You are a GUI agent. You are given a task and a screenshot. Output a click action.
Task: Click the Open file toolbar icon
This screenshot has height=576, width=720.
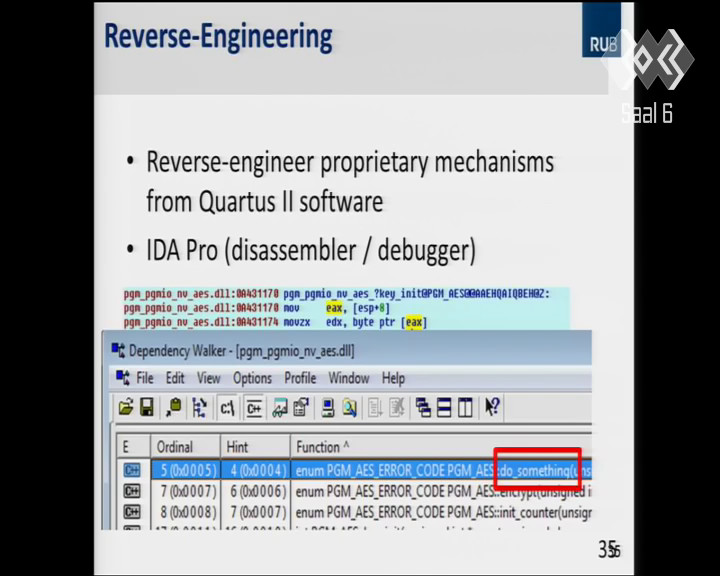click(x=126, y=407)
